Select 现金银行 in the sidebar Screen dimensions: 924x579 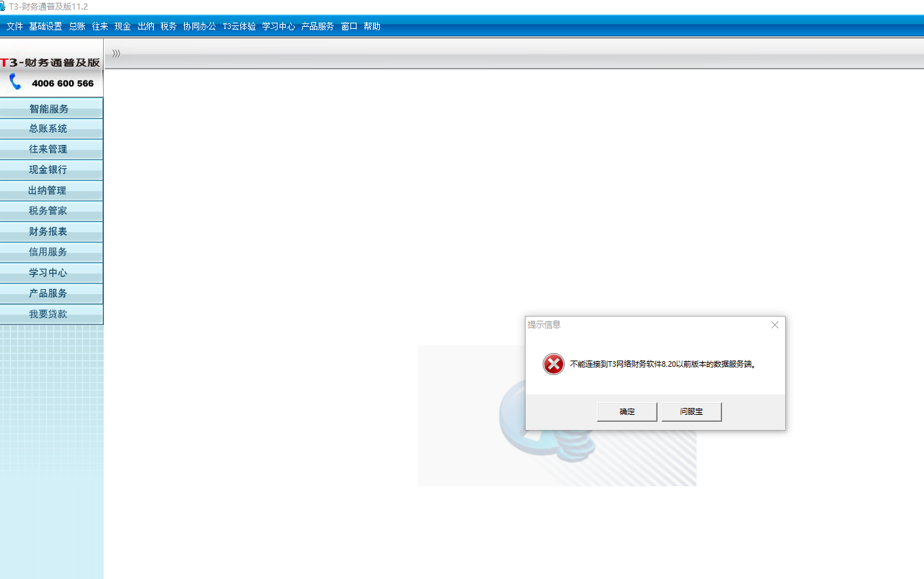click(52, 170)
